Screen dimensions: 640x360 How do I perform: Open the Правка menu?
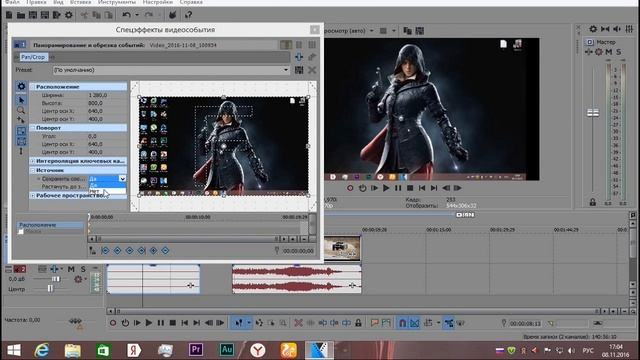click(36, 2)
